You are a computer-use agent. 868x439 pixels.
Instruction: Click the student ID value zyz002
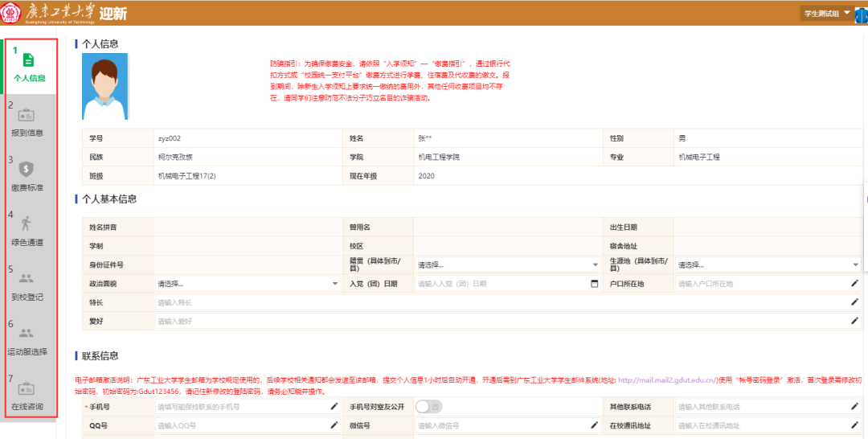tap(170, 138)
